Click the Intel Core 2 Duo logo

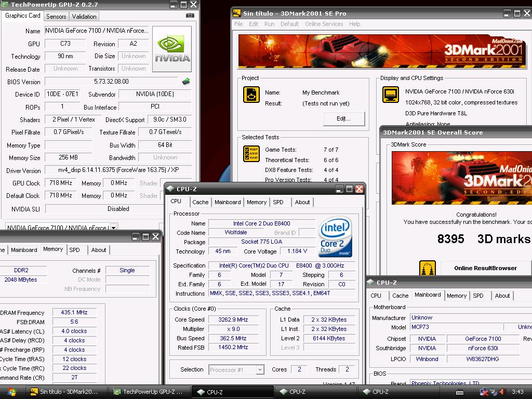coord(336,237)
